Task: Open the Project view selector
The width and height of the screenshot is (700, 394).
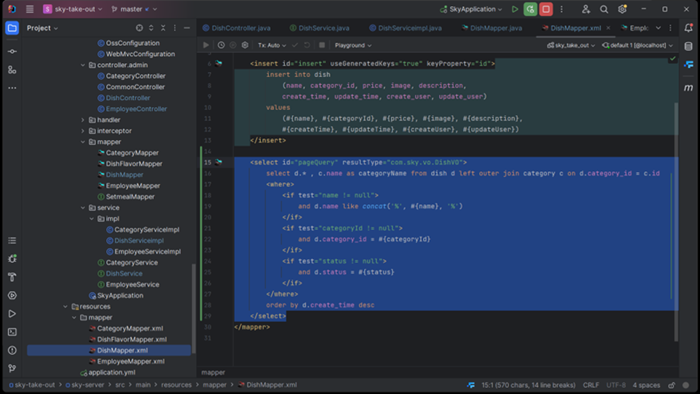Action: (42, 28)
